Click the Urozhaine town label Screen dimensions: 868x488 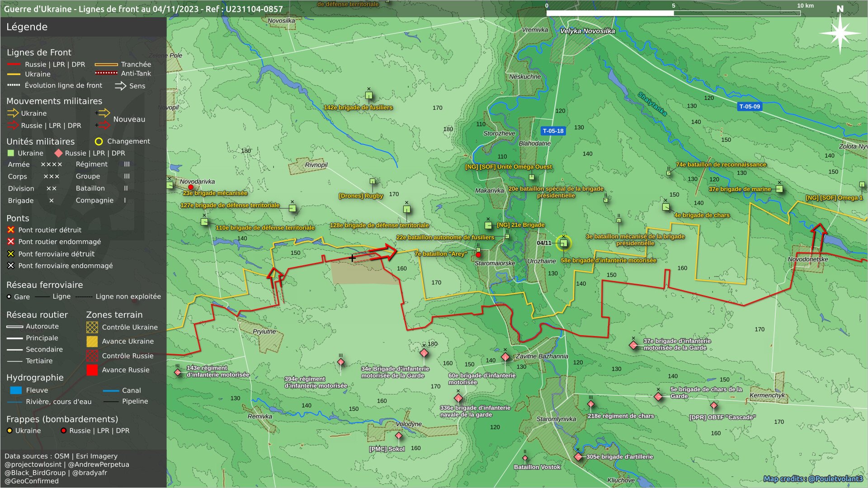[x=542, y=261]
